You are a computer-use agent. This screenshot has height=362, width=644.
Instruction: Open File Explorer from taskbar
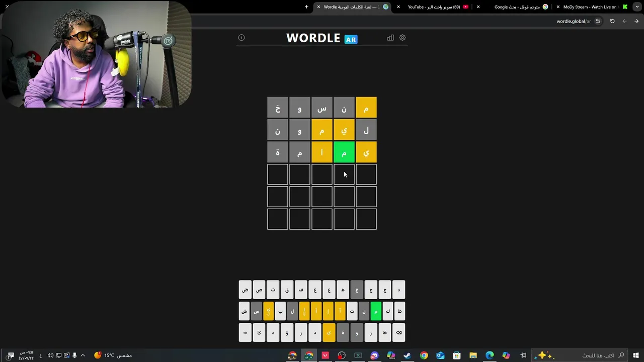(x=473, y=355)
